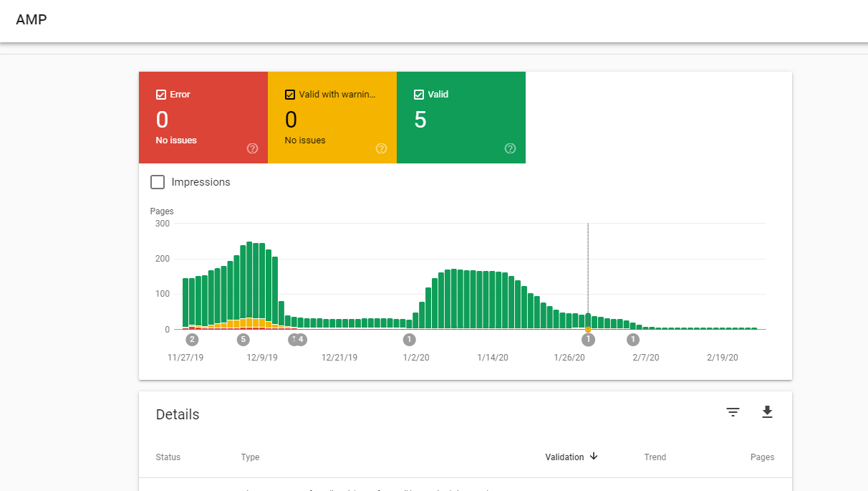Toggle the Valid checkbox
Screen dimensions: 868x491
click(x=419, y=95)
